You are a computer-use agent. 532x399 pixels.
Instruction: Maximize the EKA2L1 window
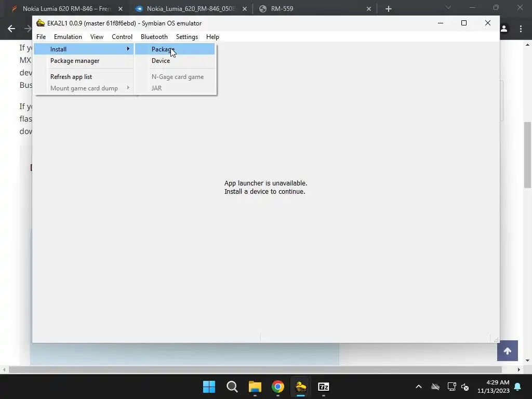pos(464,23)
